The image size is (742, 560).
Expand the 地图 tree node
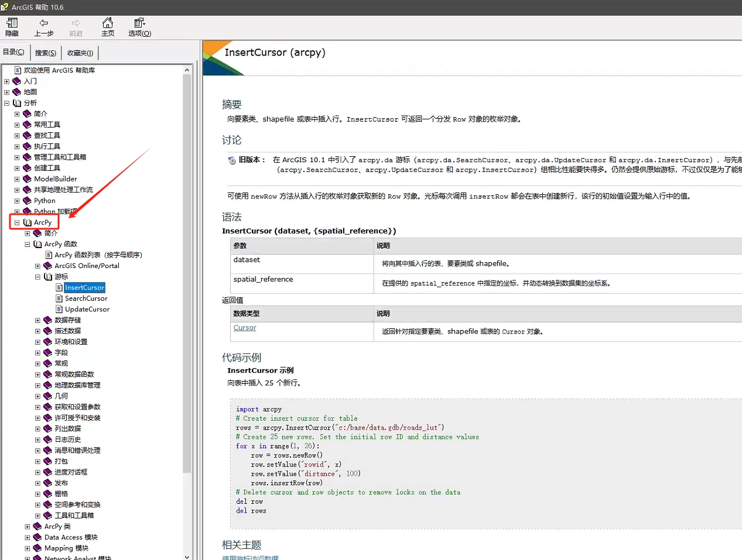point(6,92)
